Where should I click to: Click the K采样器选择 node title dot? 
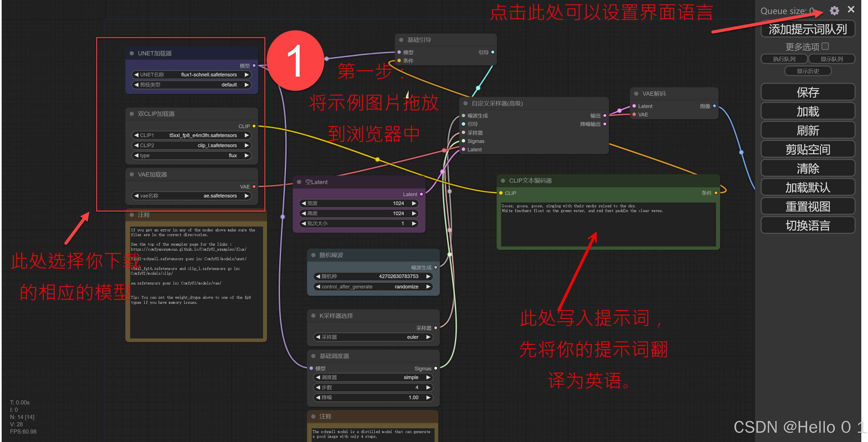[313, 316]
